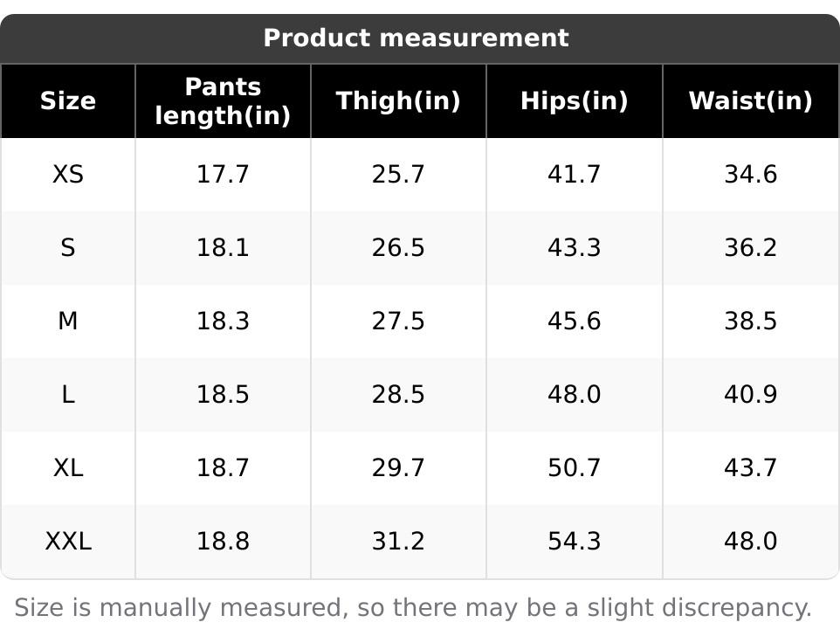Select the S size row label
The height and width of the screenshot is (636, 840).
68,248
